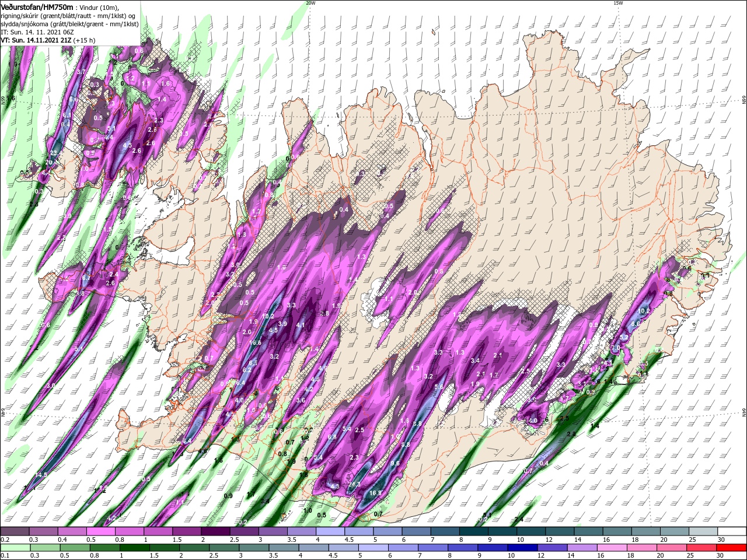Select the pale lavender 4 swatch in snow legend
This screenshot has width=747, height=560.
tap(330, 531)
